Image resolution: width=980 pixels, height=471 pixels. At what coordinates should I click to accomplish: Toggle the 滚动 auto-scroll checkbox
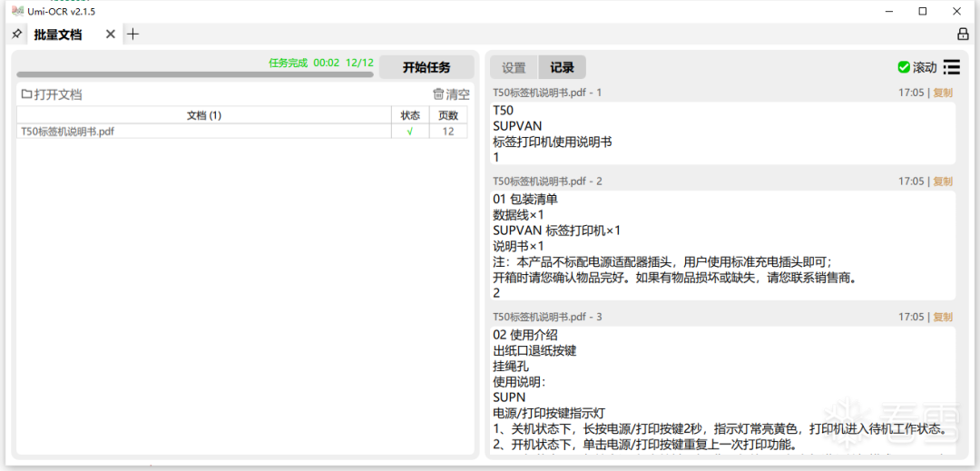(904, 67)
